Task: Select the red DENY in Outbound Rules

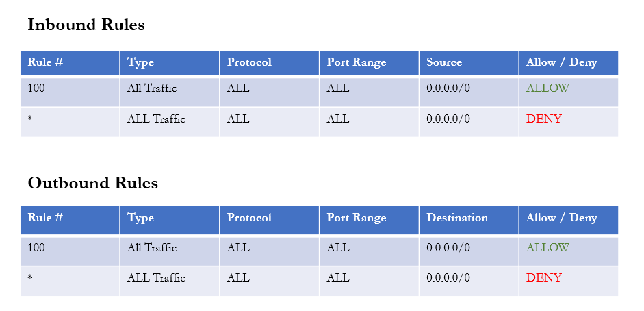Action: pyautogui.click(x=544, y=277)
